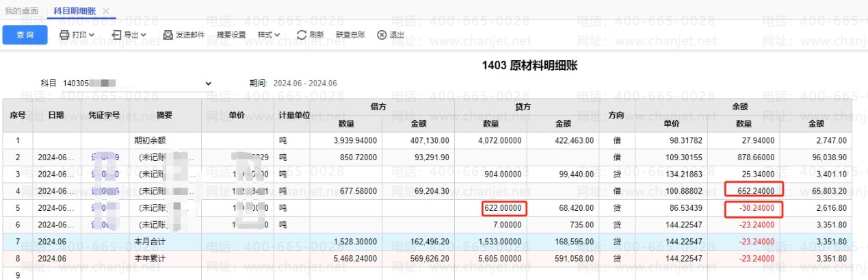Open the 样式 dropdown
This screenshot has width=868, height=280.
tap(269, 34)
